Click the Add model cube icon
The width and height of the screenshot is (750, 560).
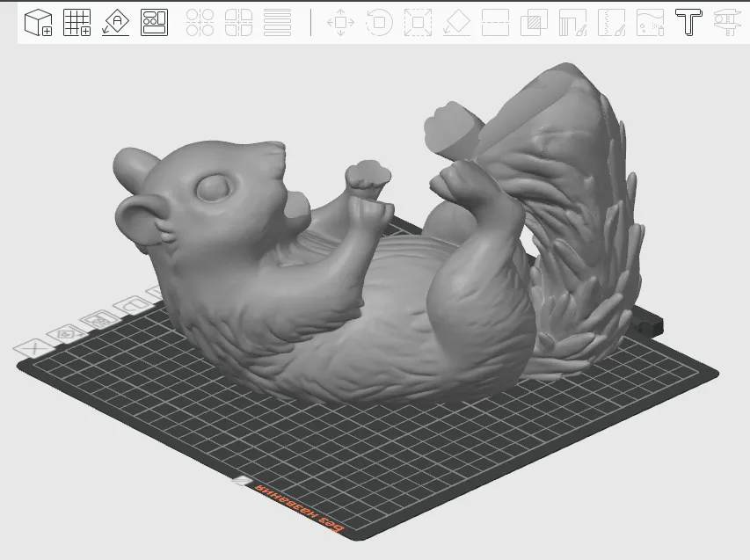(x=38, y=23)
